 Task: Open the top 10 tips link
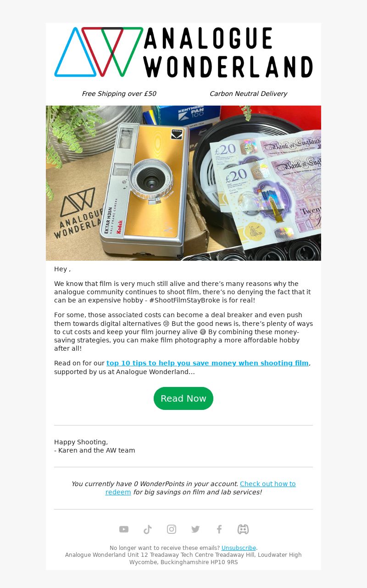(207, 363)
